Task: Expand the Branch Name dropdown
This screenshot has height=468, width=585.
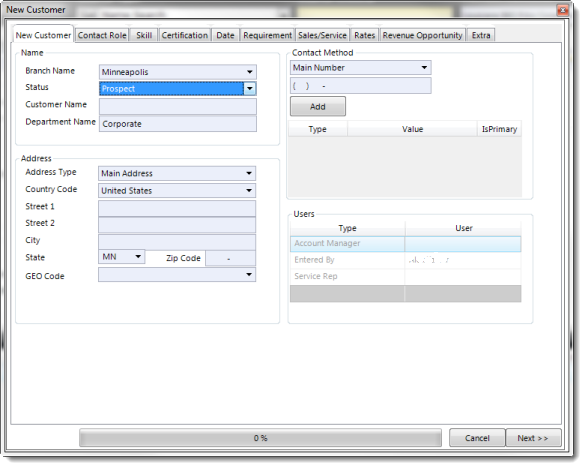Action: 250,72
